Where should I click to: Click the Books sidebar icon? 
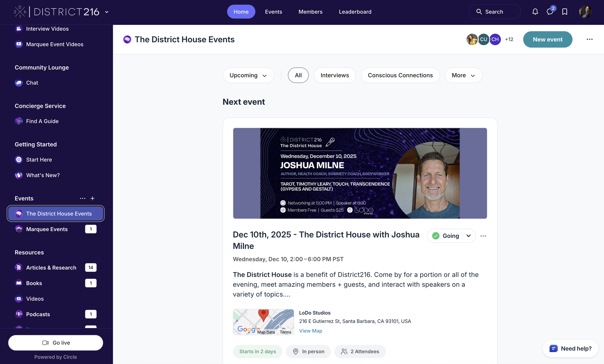pyautogui.click(x=19, y=283)
